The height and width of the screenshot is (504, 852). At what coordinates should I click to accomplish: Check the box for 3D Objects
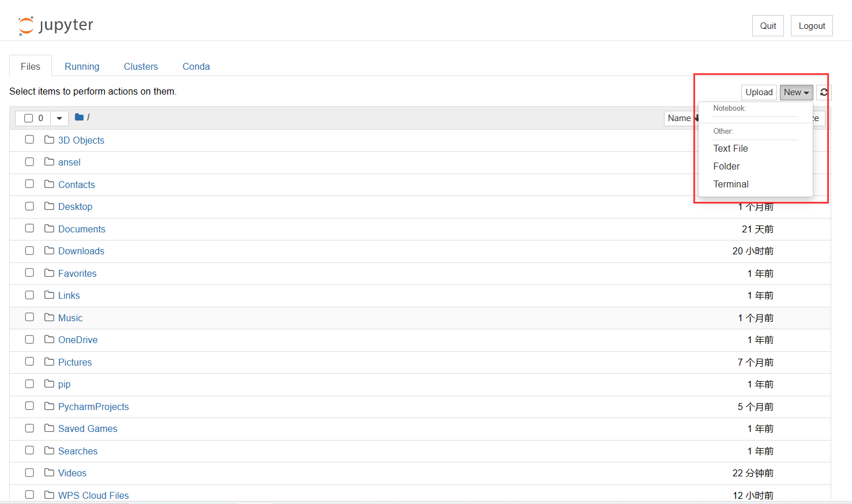[x=29, y=140]
